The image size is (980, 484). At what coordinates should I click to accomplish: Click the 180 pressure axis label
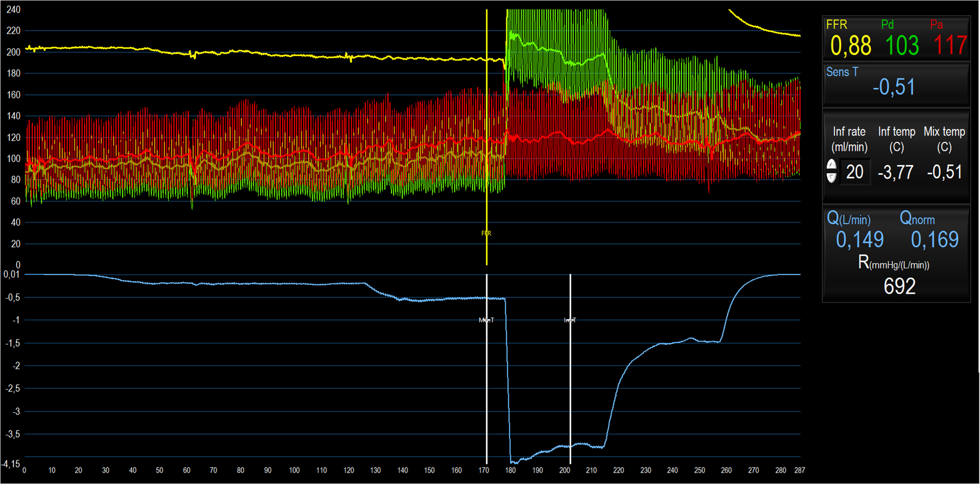click(14, 73)
